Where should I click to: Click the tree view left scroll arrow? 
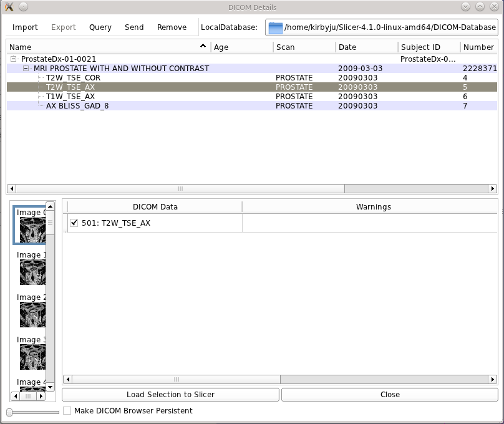click(x=12, y=188)
